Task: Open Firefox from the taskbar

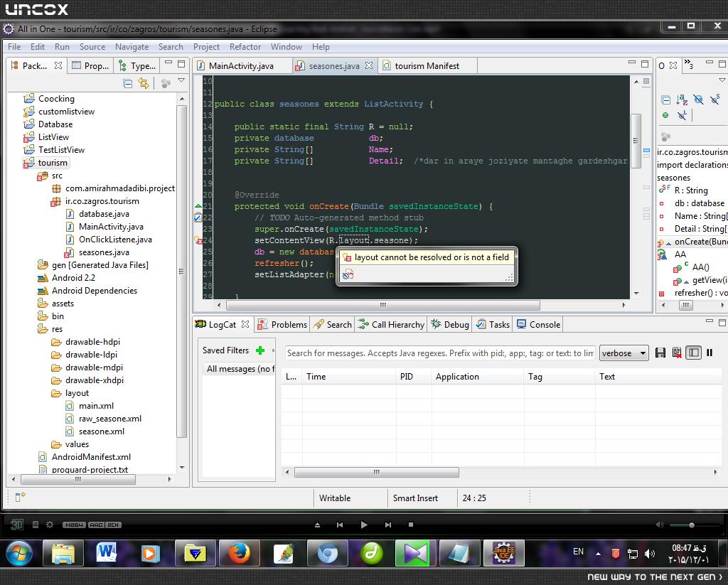Action: pos(239,553)
